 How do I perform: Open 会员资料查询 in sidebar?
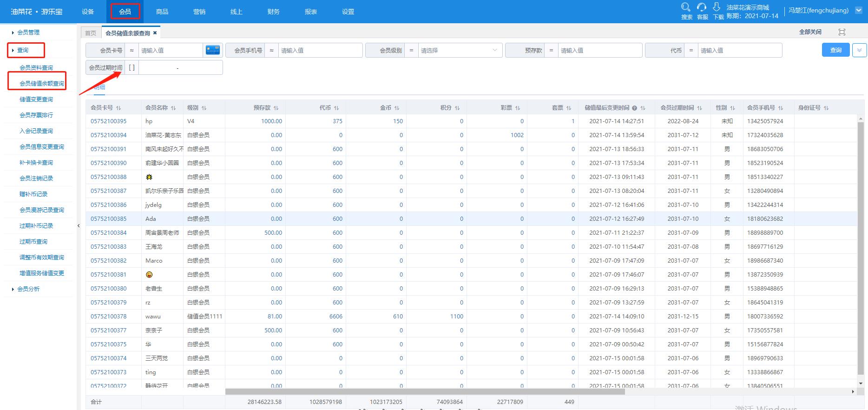[x=36, y=67]
